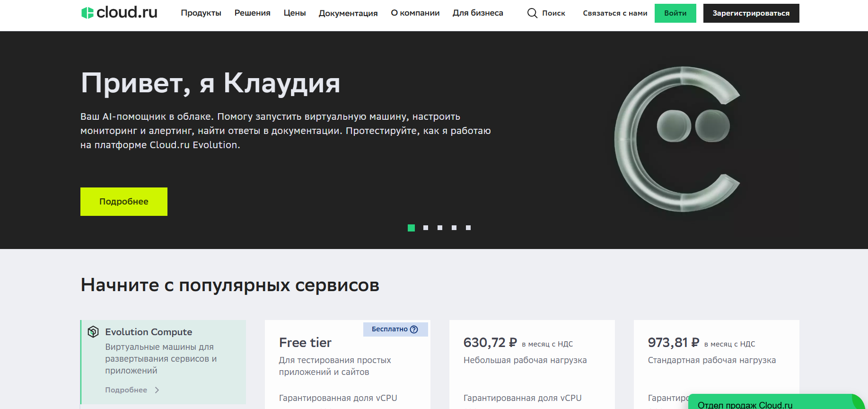This screenshot has width=868, height=409.
Task: Select the fourth carousel slide indicator
Action: tap(454, 228)
